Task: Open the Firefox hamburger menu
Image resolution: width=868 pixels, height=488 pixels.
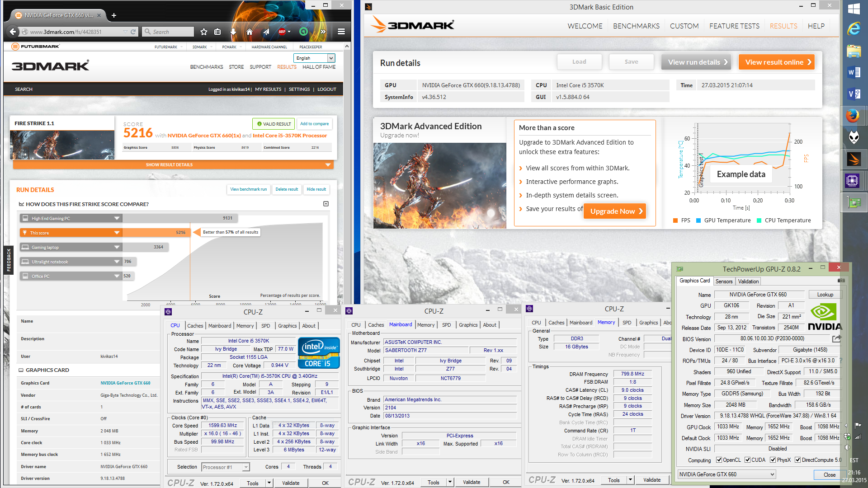Action: (x=341, y=32)
